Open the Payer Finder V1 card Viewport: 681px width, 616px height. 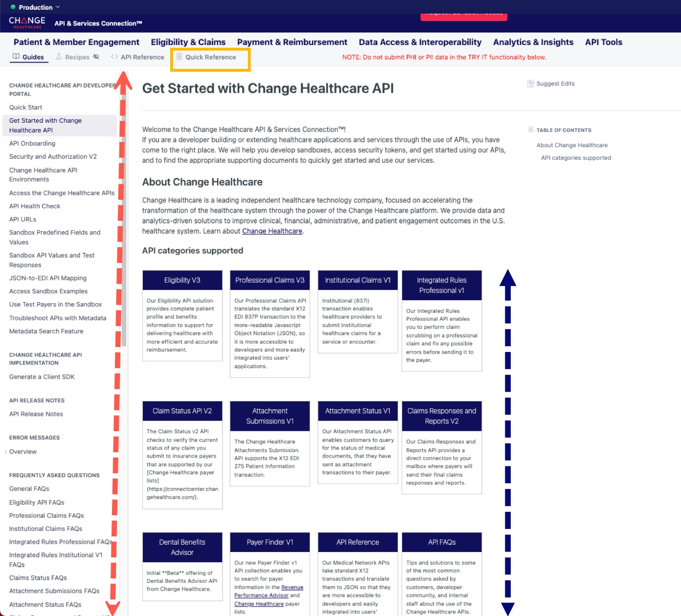coord(270,574)
